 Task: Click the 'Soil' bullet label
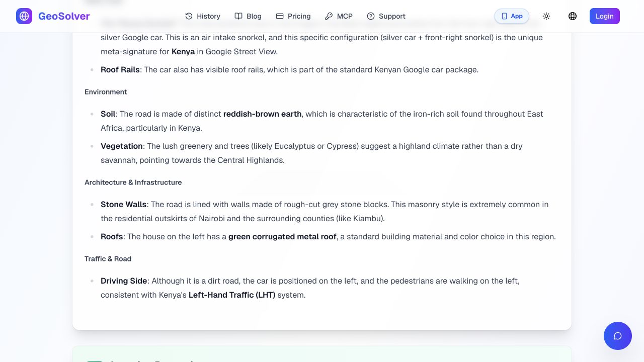pyautogui.click(x=108, y=114)
